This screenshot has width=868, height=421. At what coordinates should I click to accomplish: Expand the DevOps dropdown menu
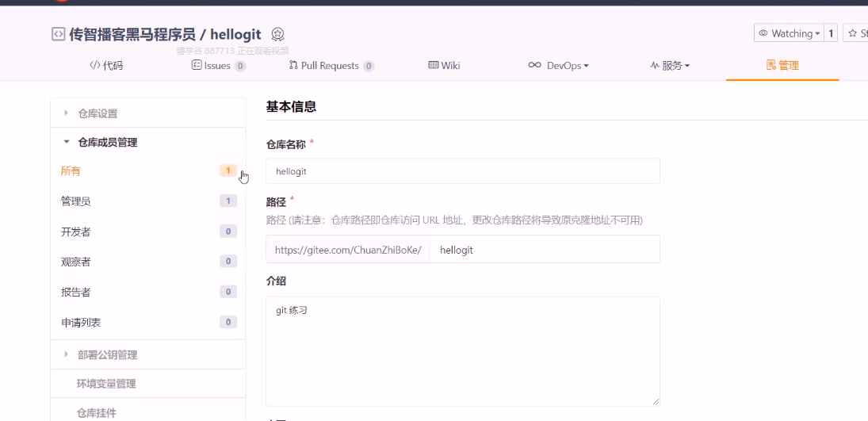click(x=558, y=65)
